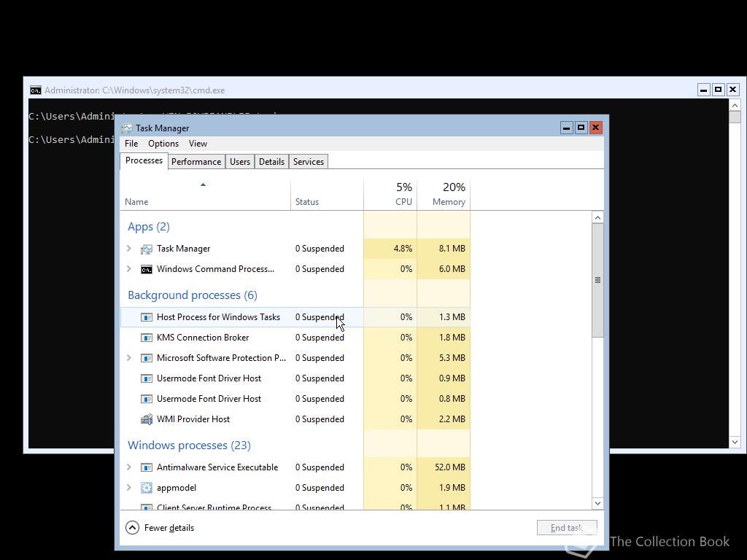747x560 pixels.
Task: Collapse to fewer details view
Action: pos(160,527)
